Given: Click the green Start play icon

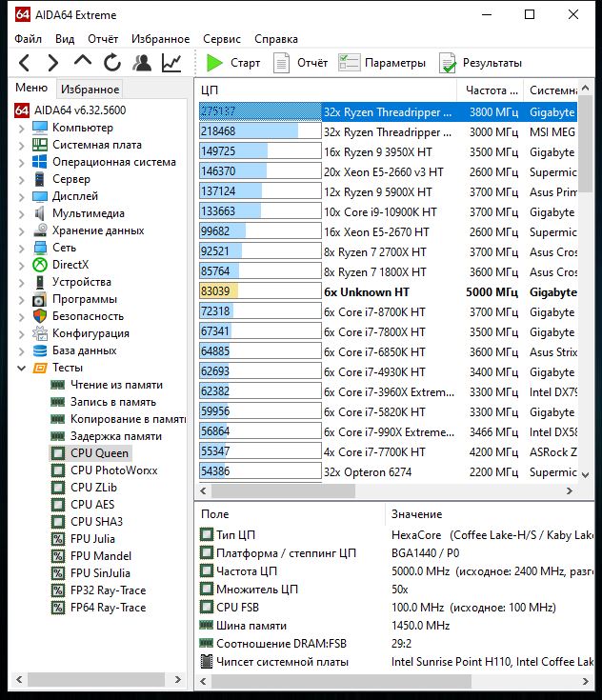Looking at the screenshot, I should [214, 63].
